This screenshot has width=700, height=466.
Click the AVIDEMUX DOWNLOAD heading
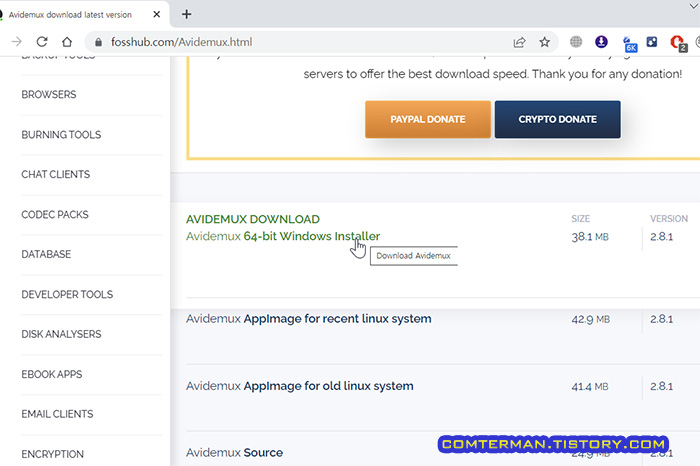click(253, 219)
